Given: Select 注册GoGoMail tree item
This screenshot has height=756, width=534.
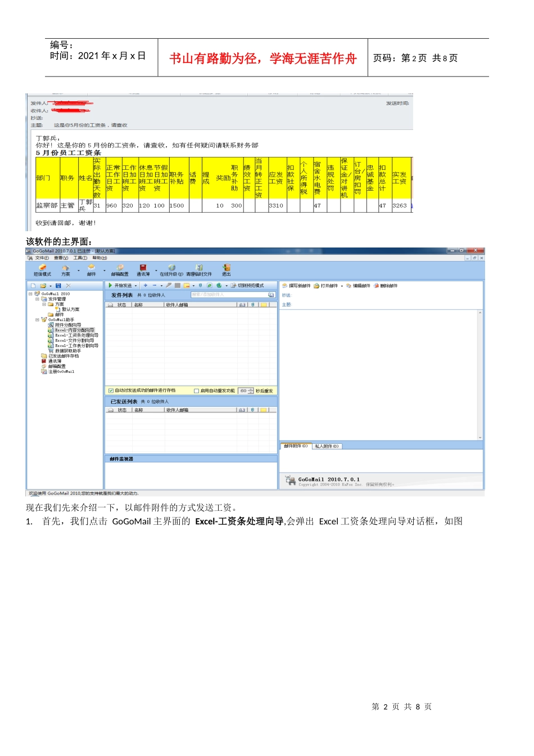Looking at the screenshot, I should pos(58,371).
